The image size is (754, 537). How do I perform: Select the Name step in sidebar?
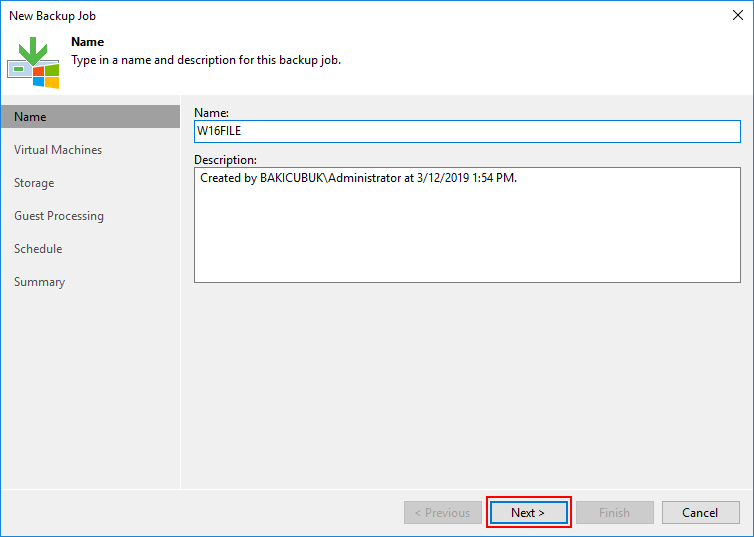(90, 117)
